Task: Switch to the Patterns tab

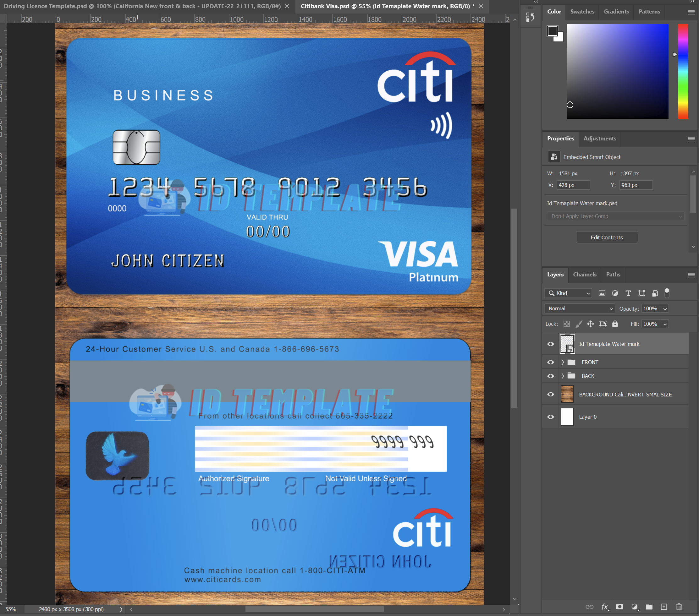Action: [649, 11]
